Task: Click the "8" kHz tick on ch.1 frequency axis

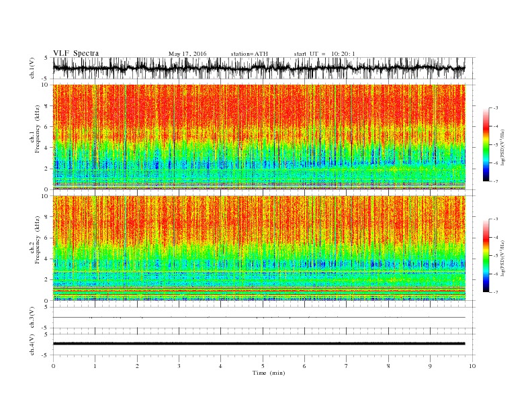Action: [x=47, y=106]
